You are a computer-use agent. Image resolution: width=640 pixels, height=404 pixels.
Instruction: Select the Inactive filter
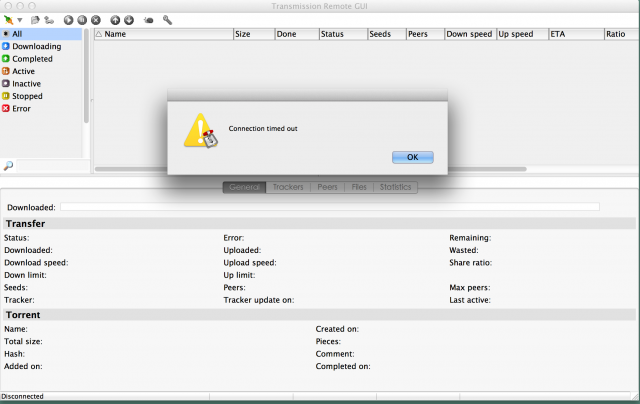pyautogui.click(x=41, y=84)
